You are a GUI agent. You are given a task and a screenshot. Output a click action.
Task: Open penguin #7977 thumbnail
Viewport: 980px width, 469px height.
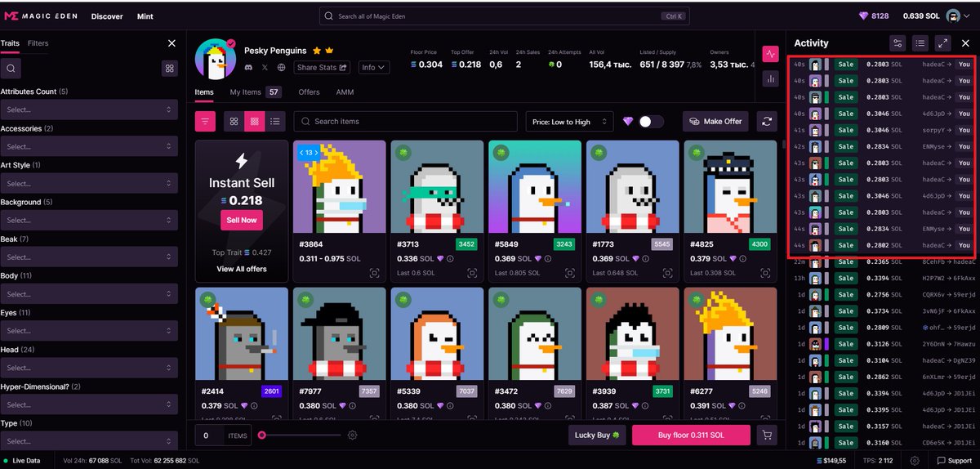point(340,333)
